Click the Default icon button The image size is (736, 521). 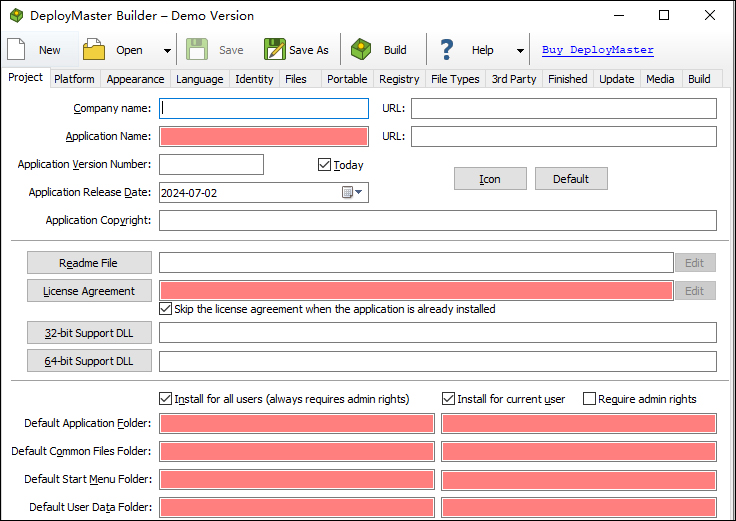[571, 179]
